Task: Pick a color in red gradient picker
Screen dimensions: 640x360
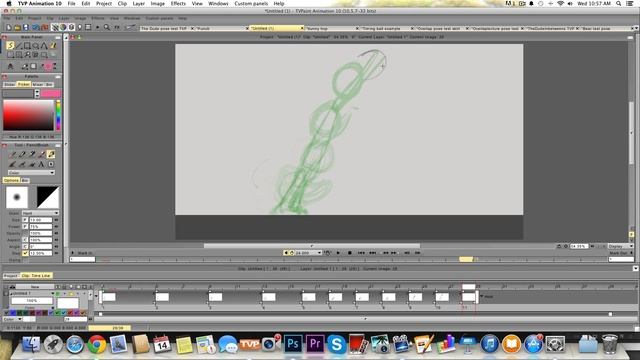Action: pos(28,116)
